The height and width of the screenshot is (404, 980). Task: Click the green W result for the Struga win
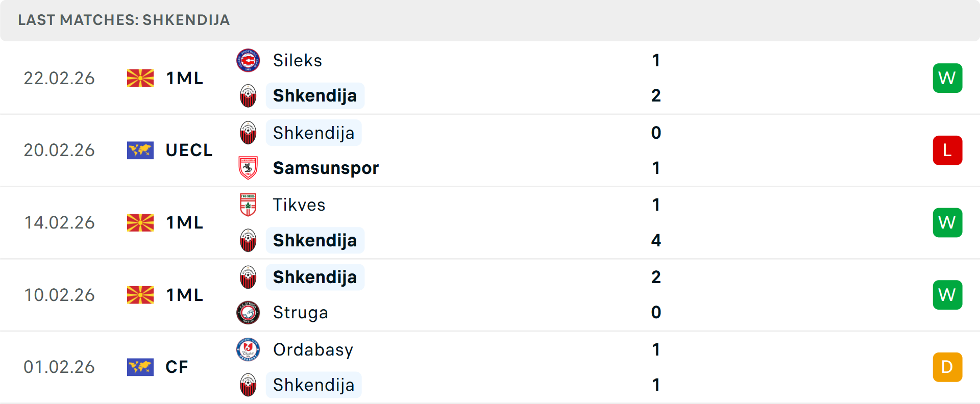coord(948,295)
